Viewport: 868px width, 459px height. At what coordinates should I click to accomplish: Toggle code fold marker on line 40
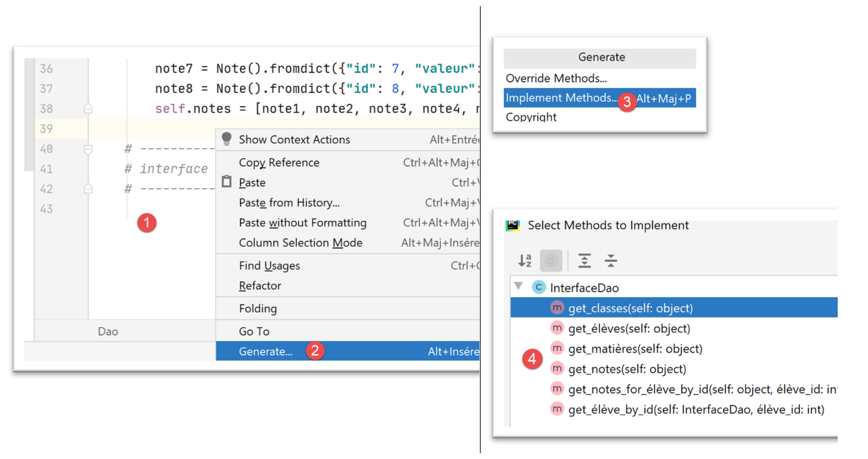click(x=88, y=149)
